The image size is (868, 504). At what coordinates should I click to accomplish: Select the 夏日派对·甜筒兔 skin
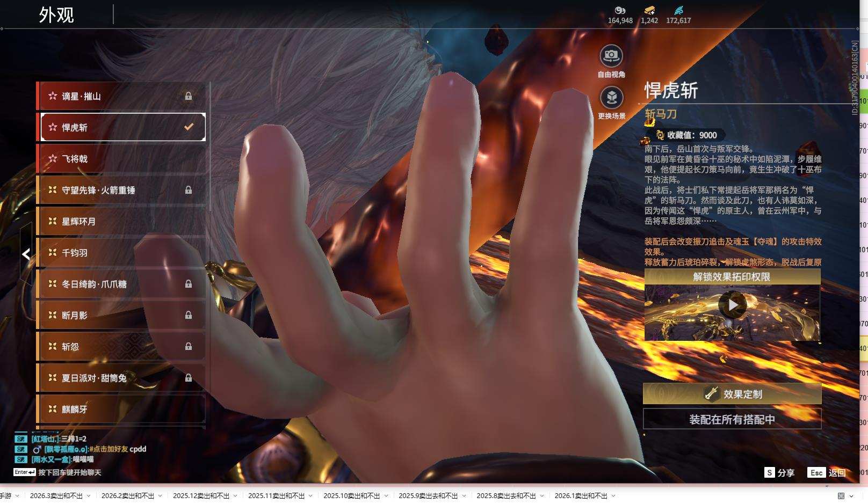coord(122,378)
